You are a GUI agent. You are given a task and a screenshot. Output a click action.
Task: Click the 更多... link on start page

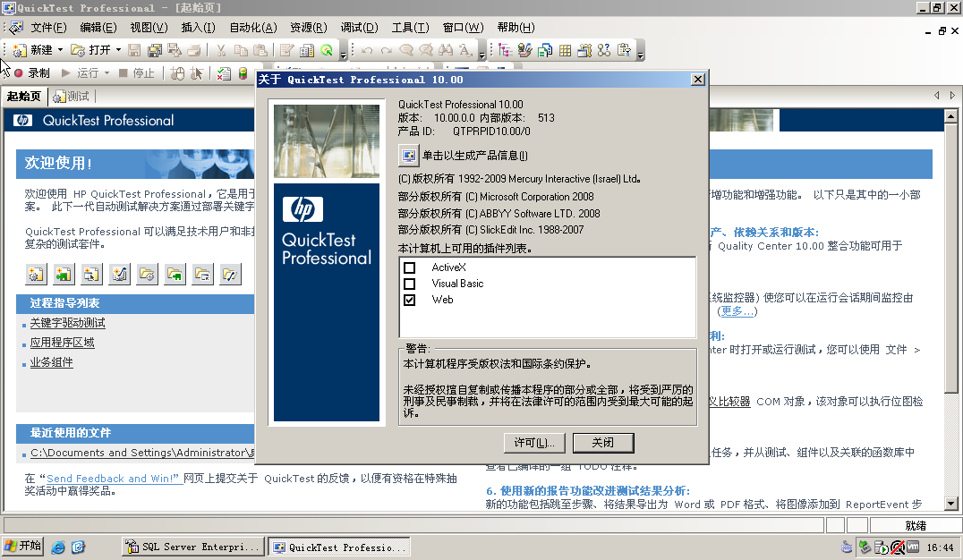click(x=737, y=311)
